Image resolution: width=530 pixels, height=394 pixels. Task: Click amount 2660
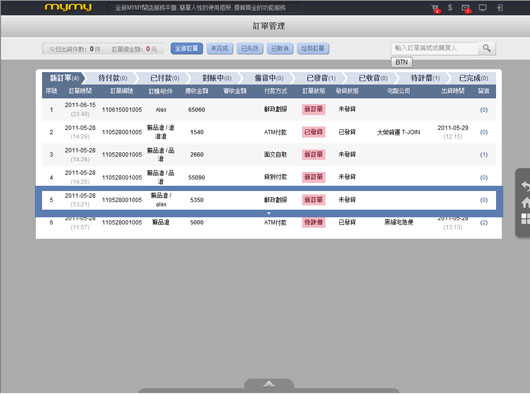[197, 154]
